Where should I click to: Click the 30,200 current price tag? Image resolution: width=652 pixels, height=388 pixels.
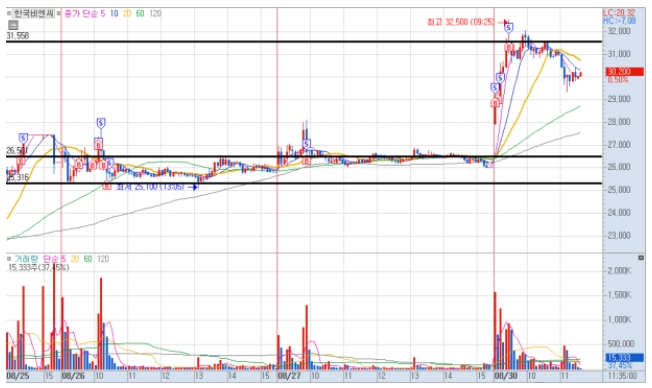tap(624, 72)
